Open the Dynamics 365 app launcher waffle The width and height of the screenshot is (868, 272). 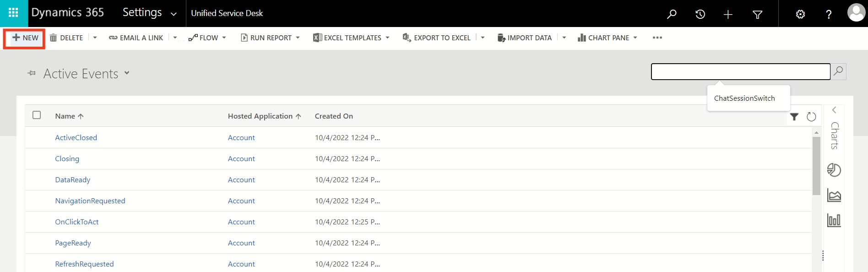(x=13, y=13)
